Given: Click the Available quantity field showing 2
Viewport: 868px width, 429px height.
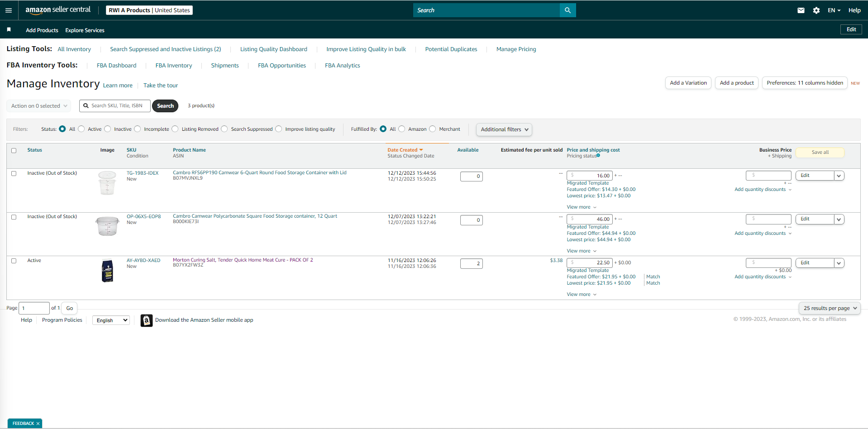Looking at the screenshot, I should point(471,264).
